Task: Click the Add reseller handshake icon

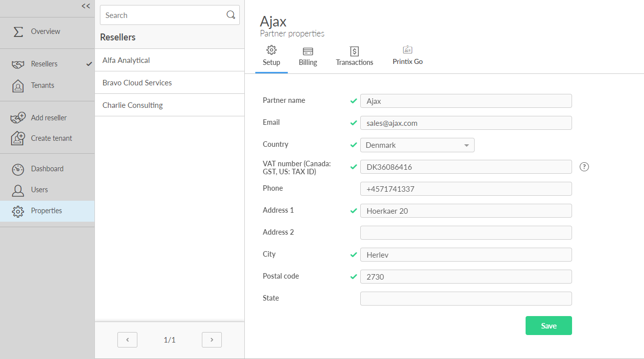Action: 18,118
